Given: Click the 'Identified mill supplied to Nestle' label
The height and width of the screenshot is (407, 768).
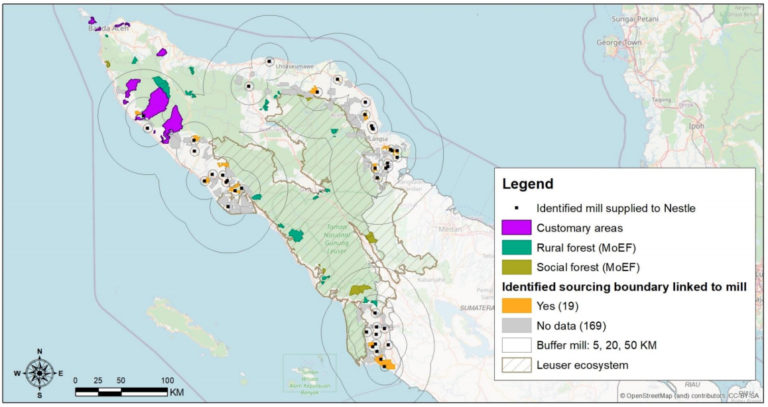Looking at the screenshot, I should coord(615,208).
